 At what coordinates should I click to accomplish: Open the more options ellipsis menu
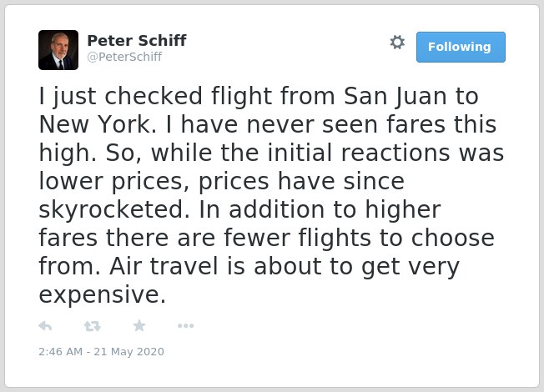coord(185,326)
